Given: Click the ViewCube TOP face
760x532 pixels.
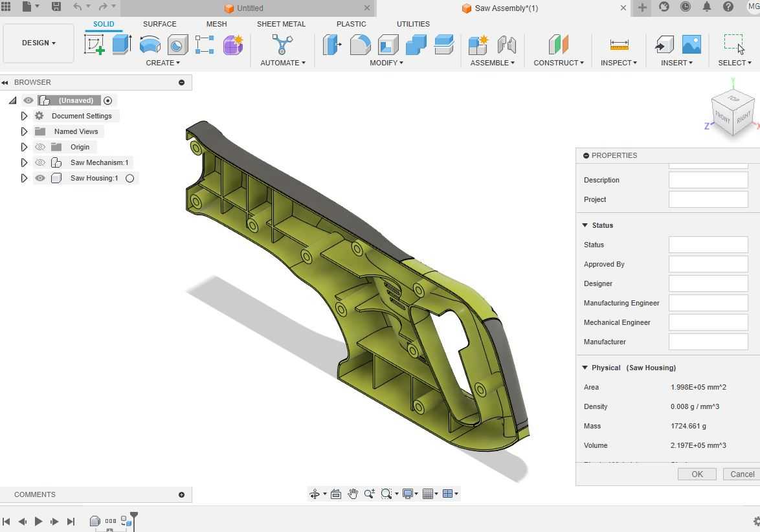Looking at the screenshot, I should click(733, 98).
